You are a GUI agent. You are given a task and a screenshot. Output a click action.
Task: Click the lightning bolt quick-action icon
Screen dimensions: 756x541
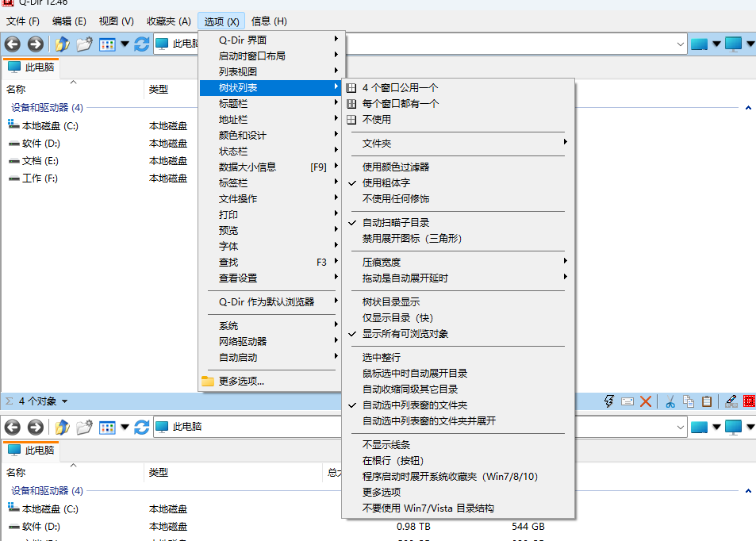pyautogui.click(x=608, y=401)
